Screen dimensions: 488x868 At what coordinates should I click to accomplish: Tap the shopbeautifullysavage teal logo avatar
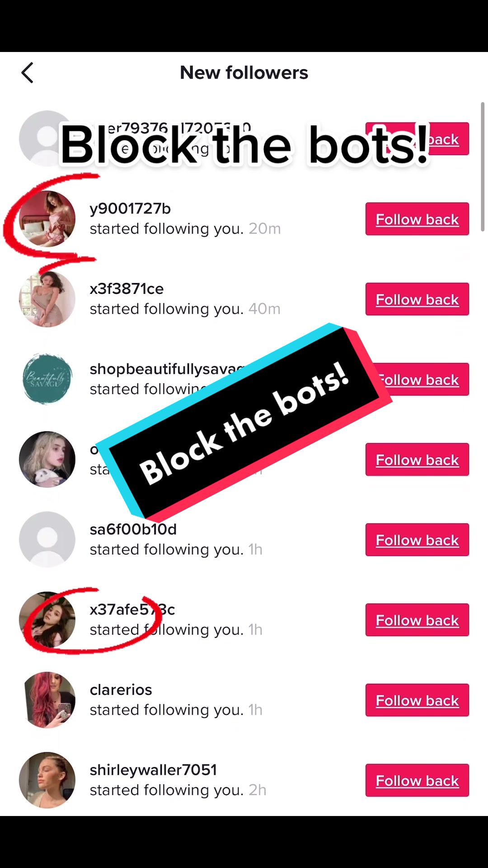(x=47, y=379)
